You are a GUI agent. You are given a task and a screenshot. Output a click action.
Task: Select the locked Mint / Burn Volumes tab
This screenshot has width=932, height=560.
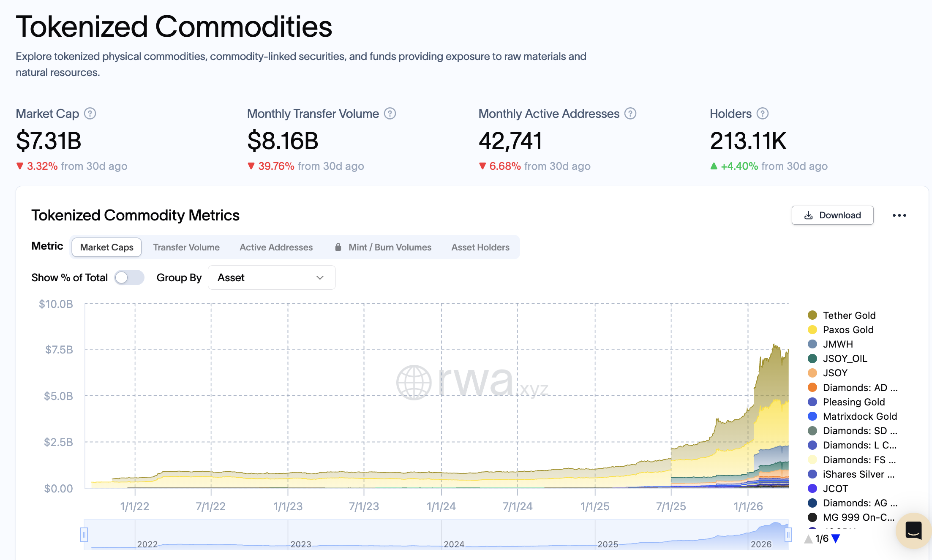coord(383,247)
